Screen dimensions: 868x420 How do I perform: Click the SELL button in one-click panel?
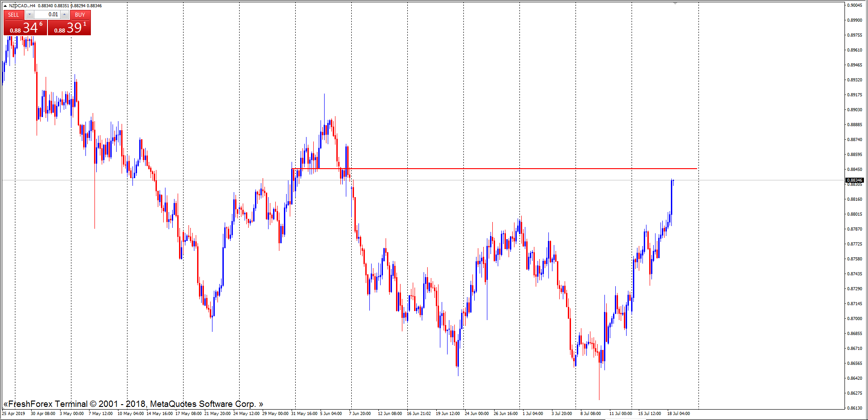click(x=14, y=15)
